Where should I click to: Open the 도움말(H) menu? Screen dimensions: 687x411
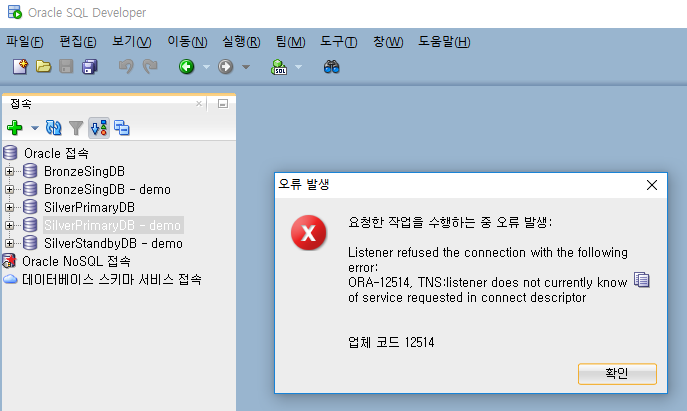point(444,42)
